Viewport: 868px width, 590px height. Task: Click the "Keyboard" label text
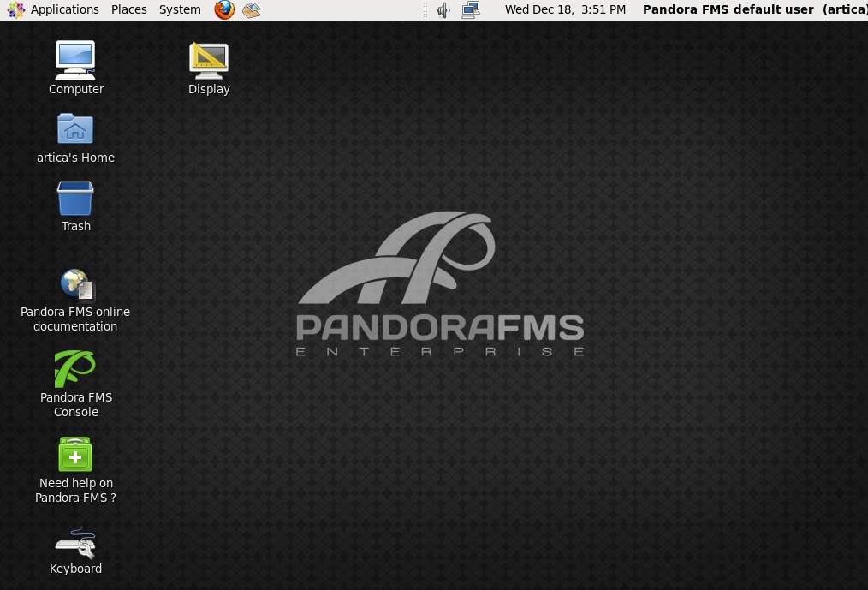(76, 569)
